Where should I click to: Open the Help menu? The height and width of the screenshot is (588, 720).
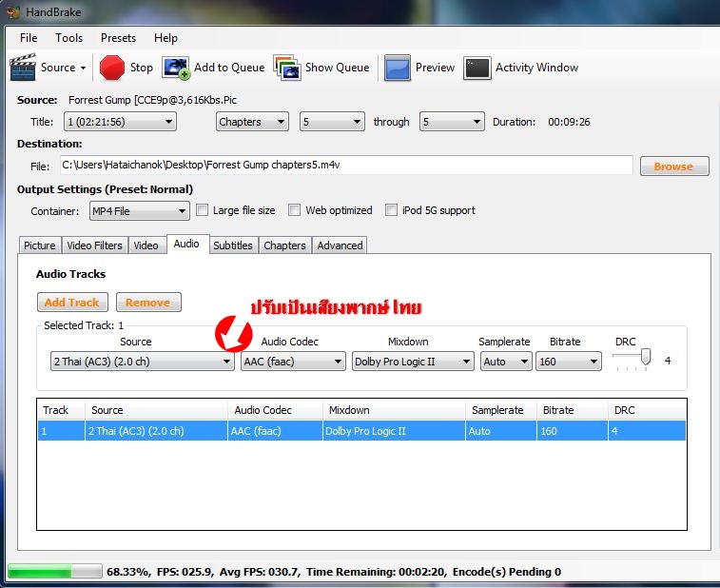pyautogui.click(x=165, y=38)
